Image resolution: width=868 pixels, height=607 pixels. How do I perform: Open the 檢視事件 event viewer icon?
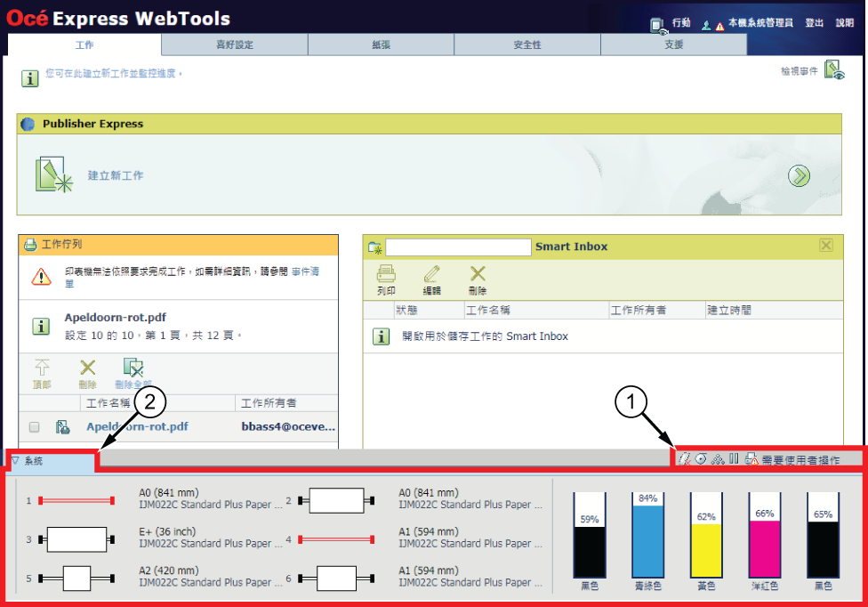click(833, 69)
